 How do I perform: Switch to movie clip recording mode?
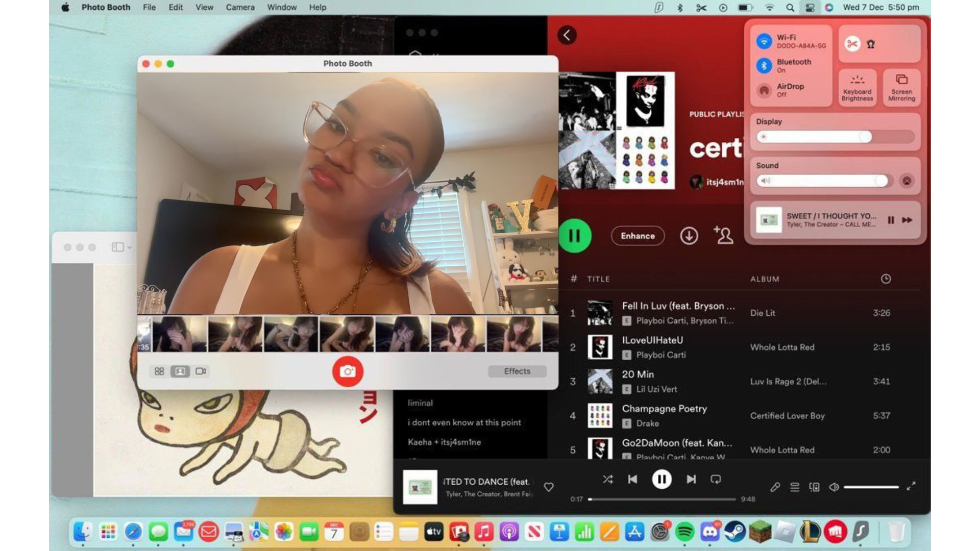pos(201,371)
